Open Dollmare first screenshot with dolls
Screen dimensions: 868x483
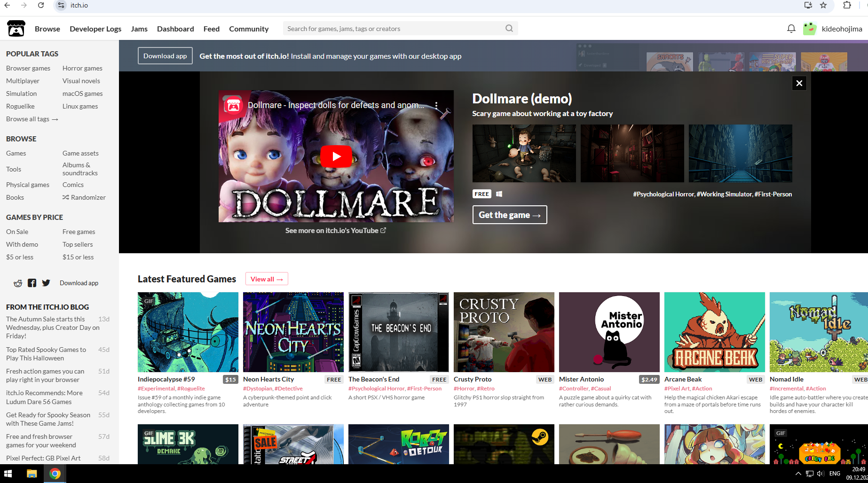coord(524,153)
